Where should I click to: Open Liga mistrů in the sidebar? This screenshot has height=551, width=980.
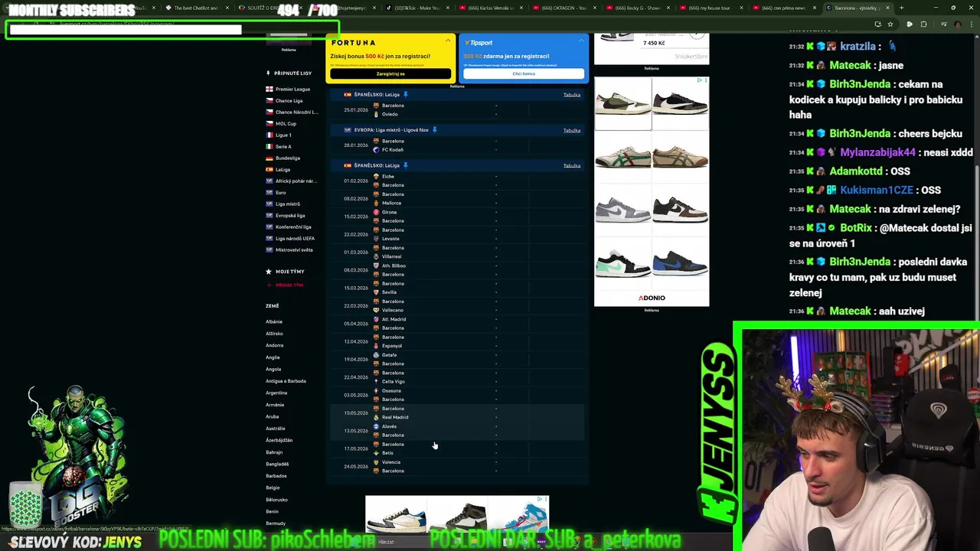288,204
